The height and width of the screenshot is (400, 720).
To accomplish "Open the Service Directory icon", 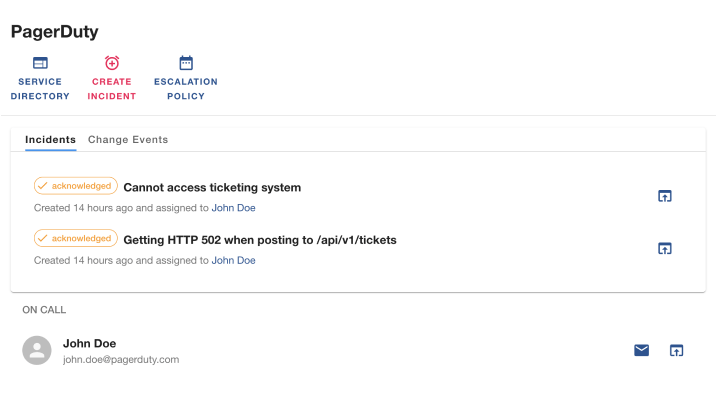I will (x=40, y=63).
